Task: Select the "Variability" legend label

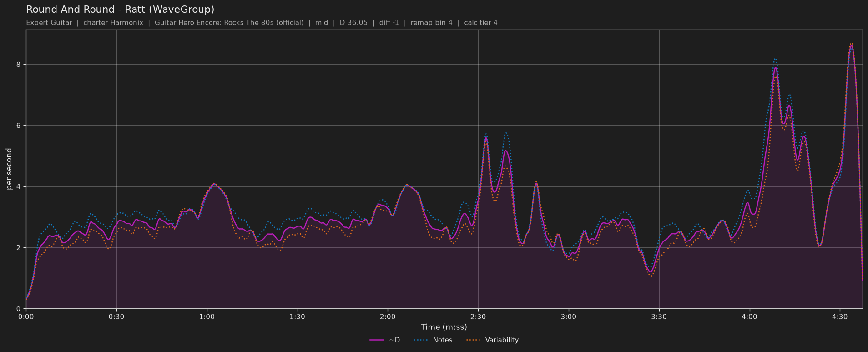Action: point(502,340)
